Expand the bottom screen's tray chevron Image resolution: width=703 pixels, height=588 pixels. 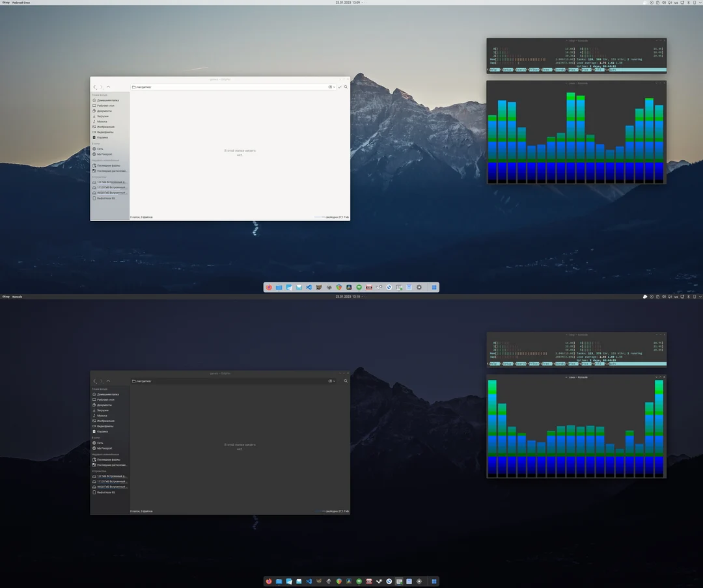700,297
